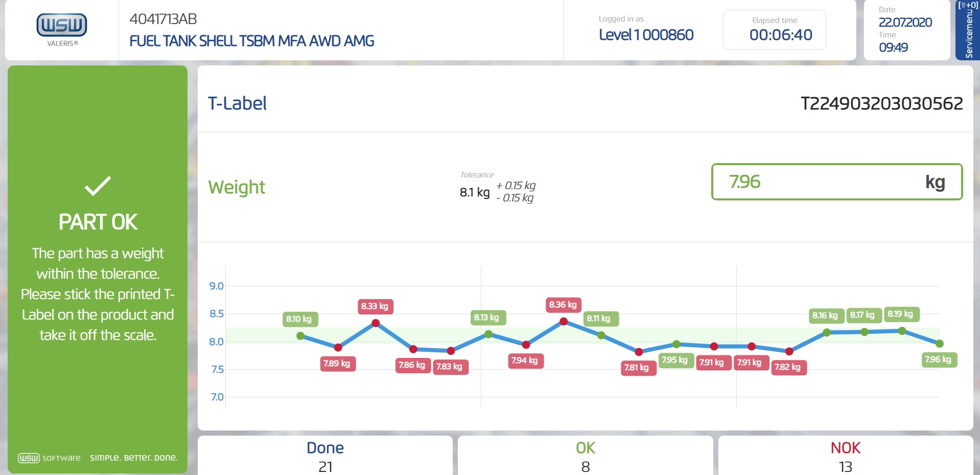Click the 7.89 kg red chart label
Viewport: 980px width, 475px height.
point(337,364)
